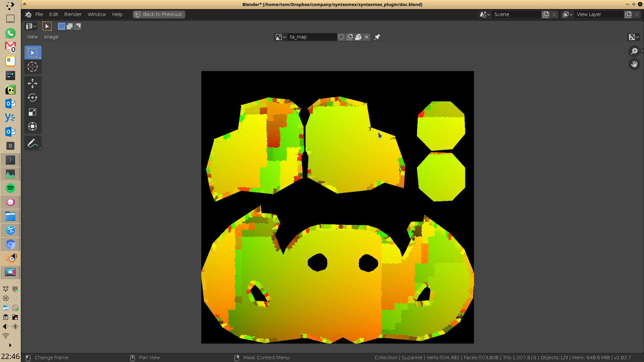Open the view layer browse dropdown

567,14
